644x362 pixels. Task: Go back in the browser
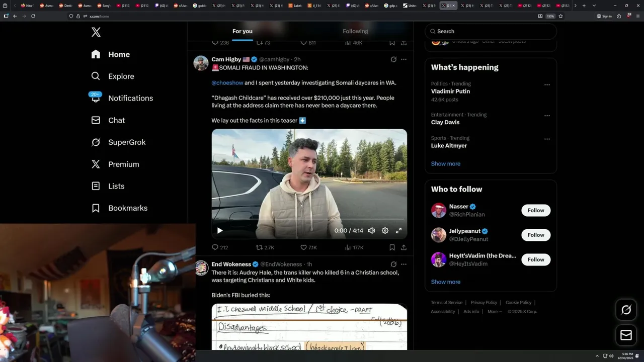tap(15, 16)
